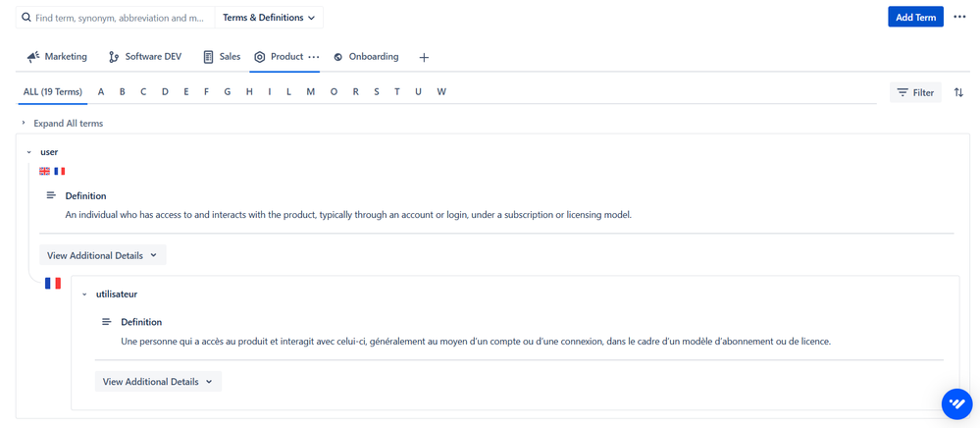Click the small French flag under user
Image resolution: width=980 pixels, height=428 pixels.
60,171
